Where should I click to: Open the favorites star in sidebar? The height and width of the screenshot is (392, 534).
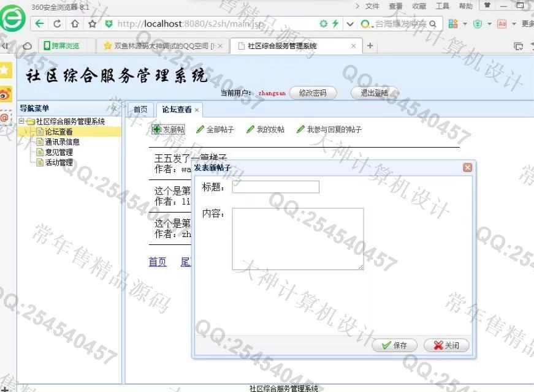click(5, 70)
